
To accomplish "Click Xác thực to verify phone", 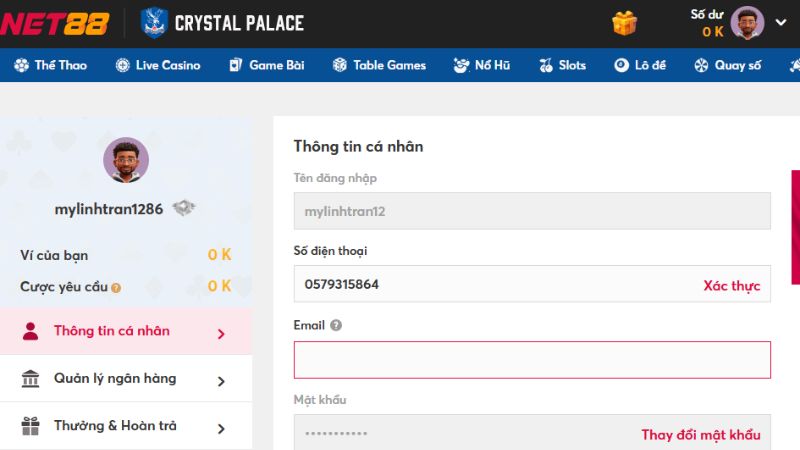I will click(x=731, y=285).
